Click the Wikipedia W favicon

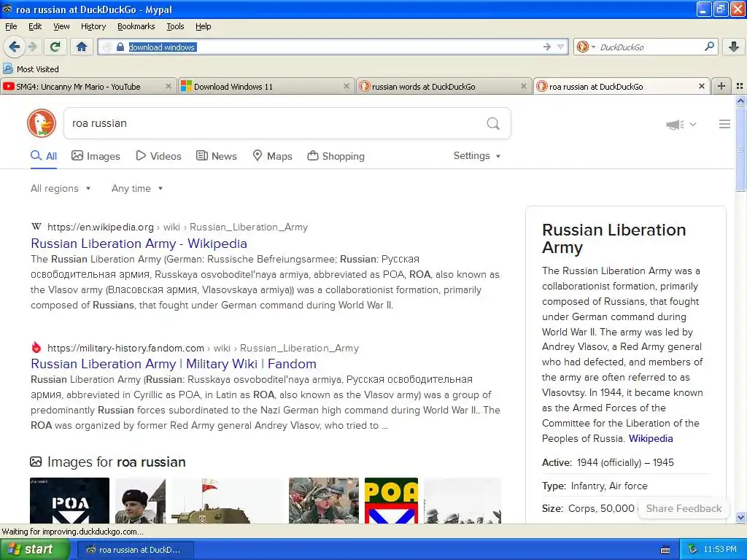[36, 227]
